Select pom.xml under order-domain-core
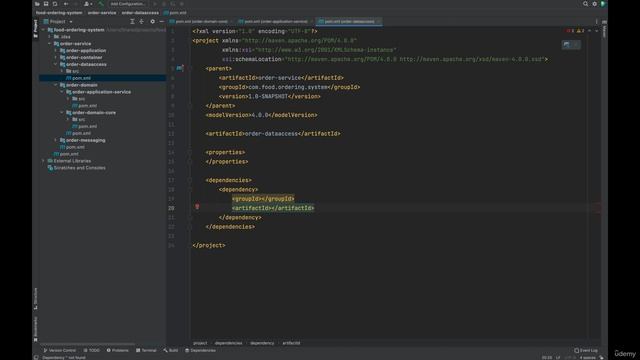This screenshot has height=360, width=640. (84, 126)
